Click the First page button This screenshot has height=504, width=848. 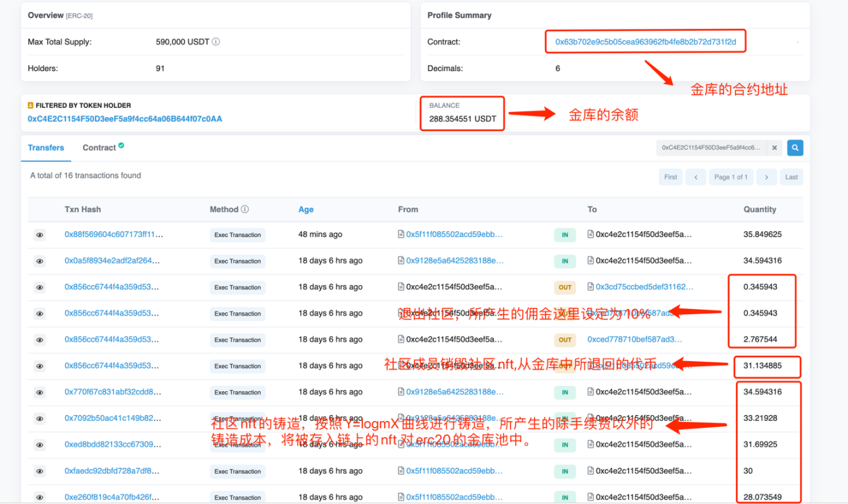pos(670,177)
